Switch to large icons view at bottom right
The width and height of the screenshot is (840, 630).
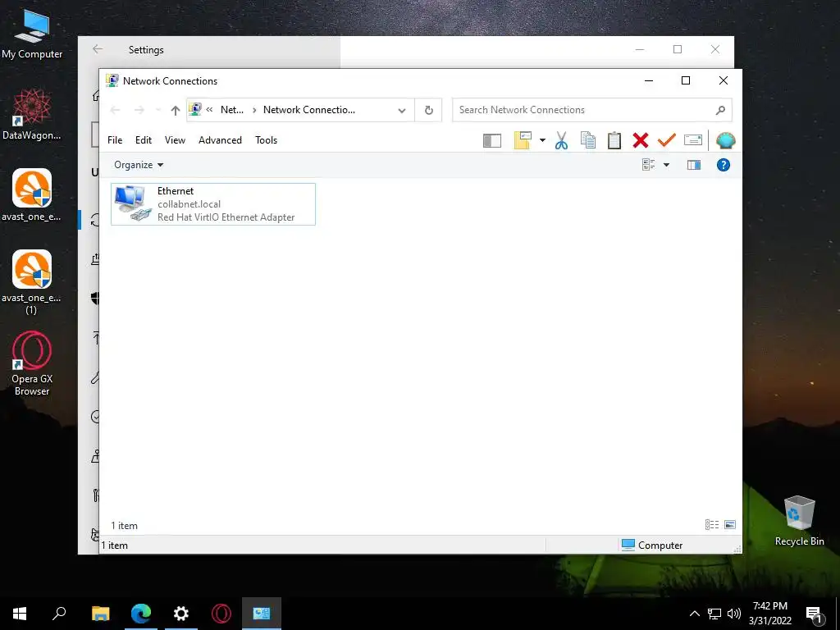tap(729, 524)
